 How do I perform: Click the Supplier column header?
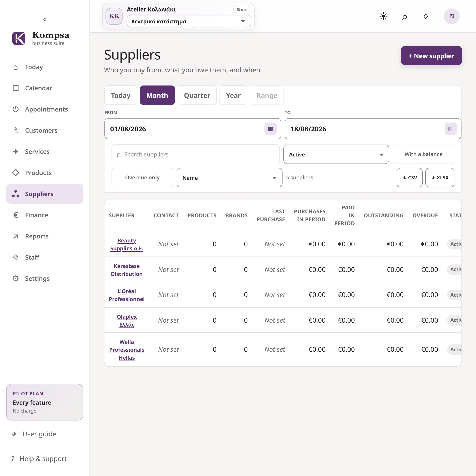point(122,215)
